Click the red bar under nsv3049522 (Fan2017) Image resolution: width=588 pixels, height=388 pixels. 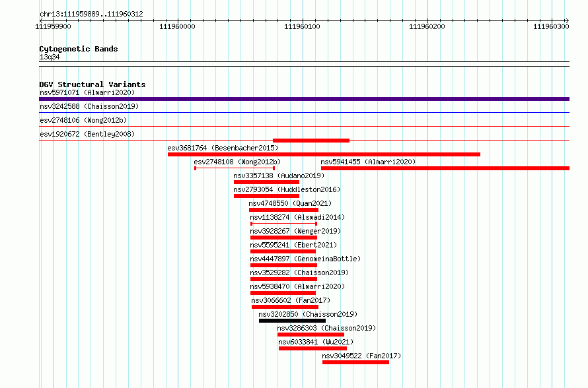pyautogui.click(x=355, y=362)
